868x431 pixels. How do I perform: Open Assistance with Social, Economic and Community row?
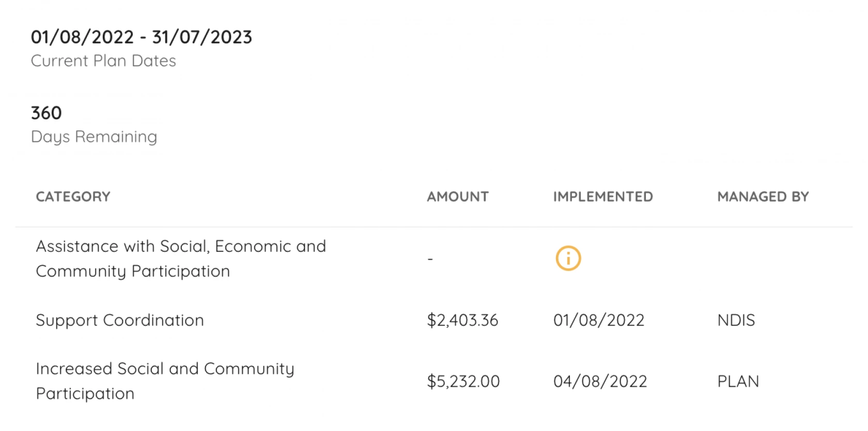point(434,259)
